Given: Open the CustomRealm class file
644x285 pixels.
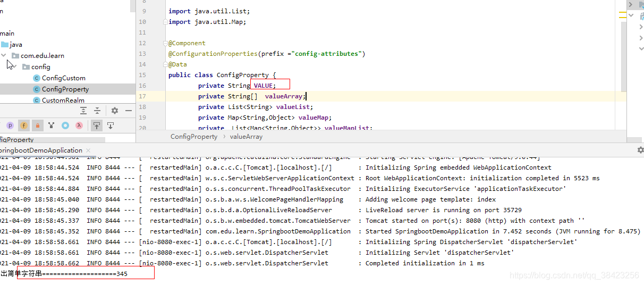Looking at the screenshot, I should pos(63,100).
